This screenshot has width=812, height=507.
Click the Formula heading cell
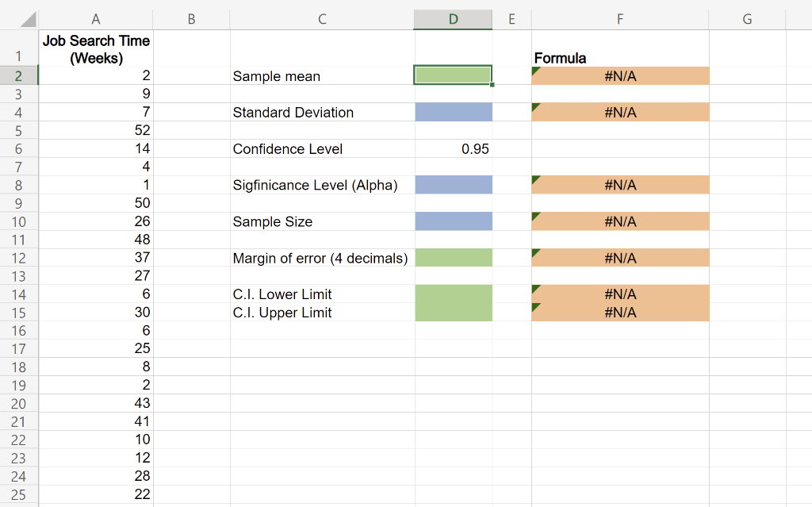tap(620, 48)
